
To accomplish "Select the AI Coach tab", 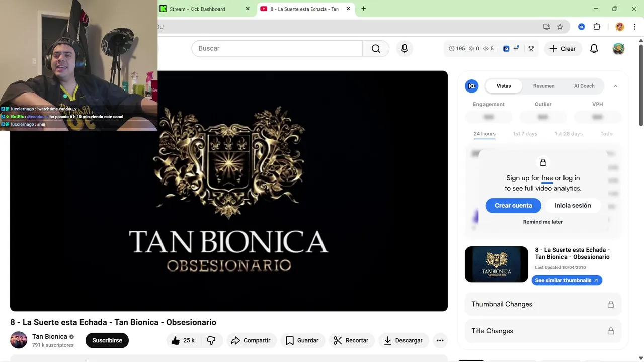I will tap(584, 86).
